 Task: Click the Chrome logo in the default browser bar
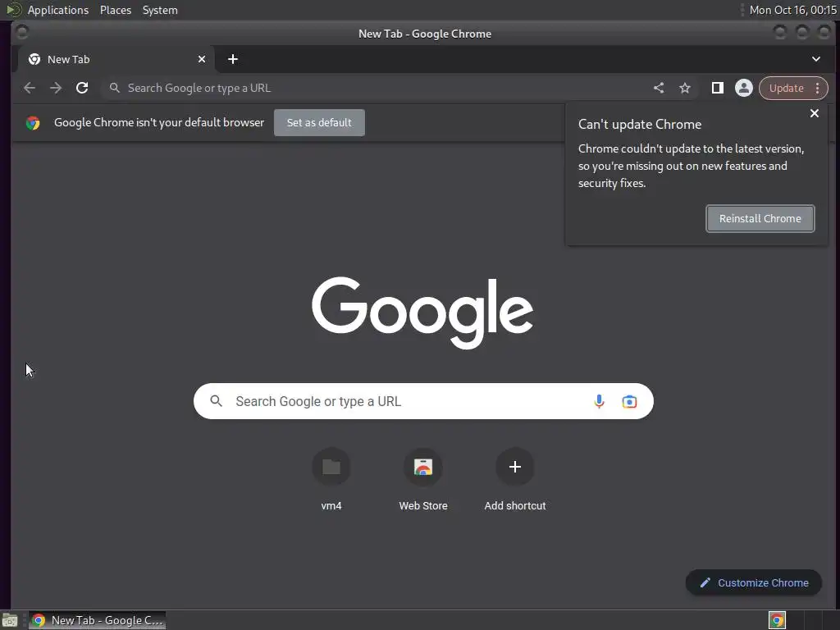pos(33,123)
